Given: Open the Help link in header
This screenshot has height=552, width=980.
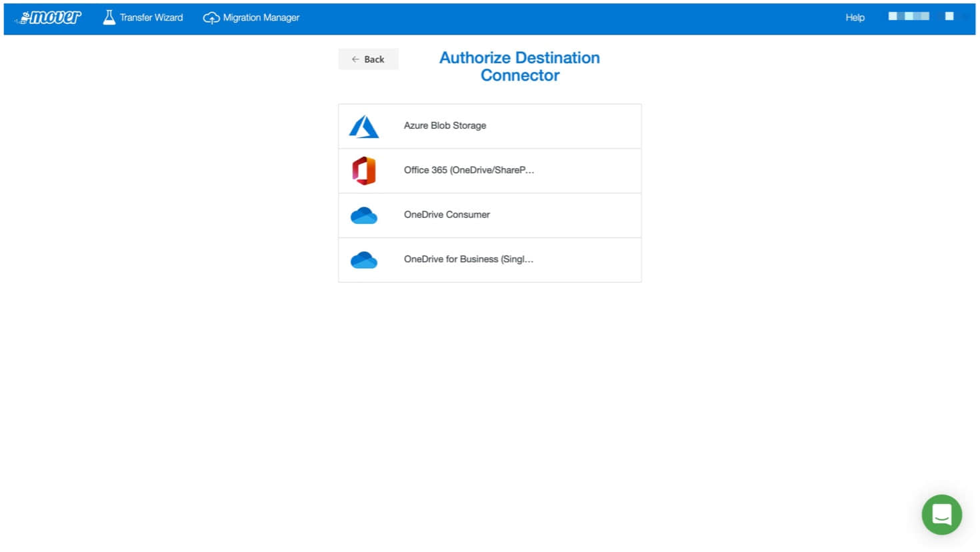Looking at the screenshot, I should 855,17.
